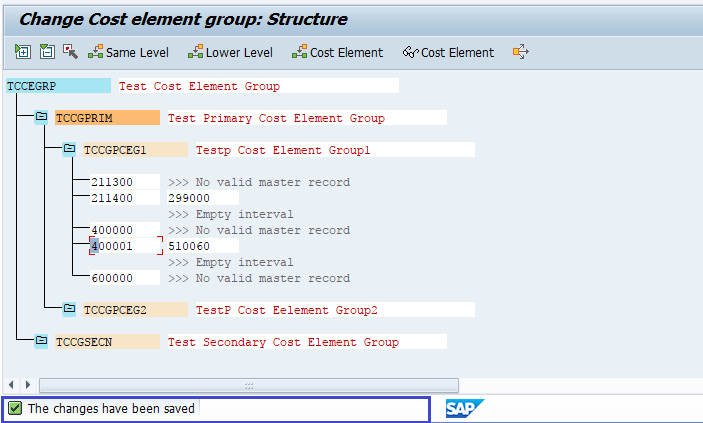
Task: Click the last orange arrow toolbar icon
Action: 520,52
